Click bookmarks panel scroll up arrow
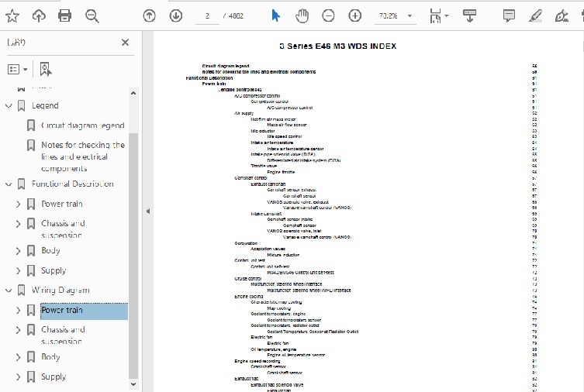This screenshot has width=584, height=392. coord(133,93)
